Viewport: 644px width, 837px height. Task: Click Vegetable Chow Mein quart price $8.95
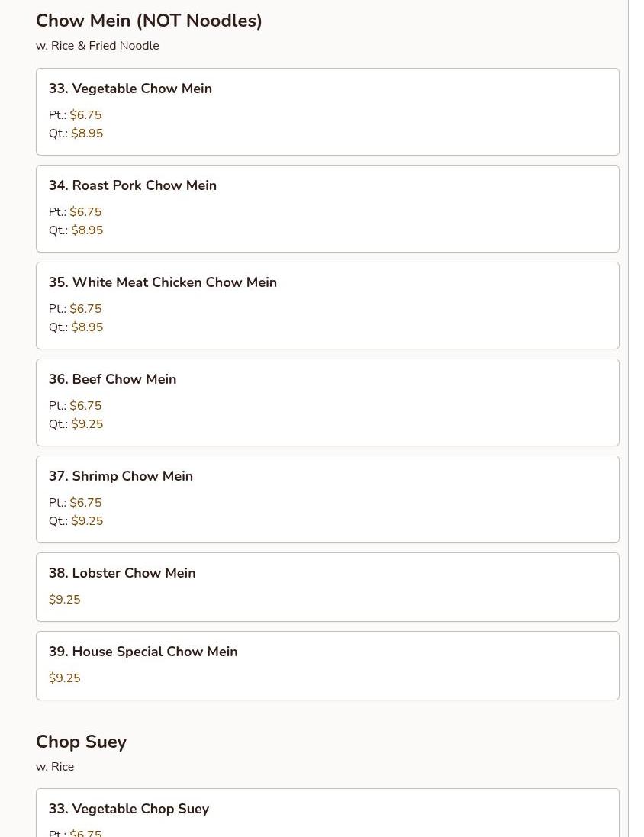tap(87, 134)
